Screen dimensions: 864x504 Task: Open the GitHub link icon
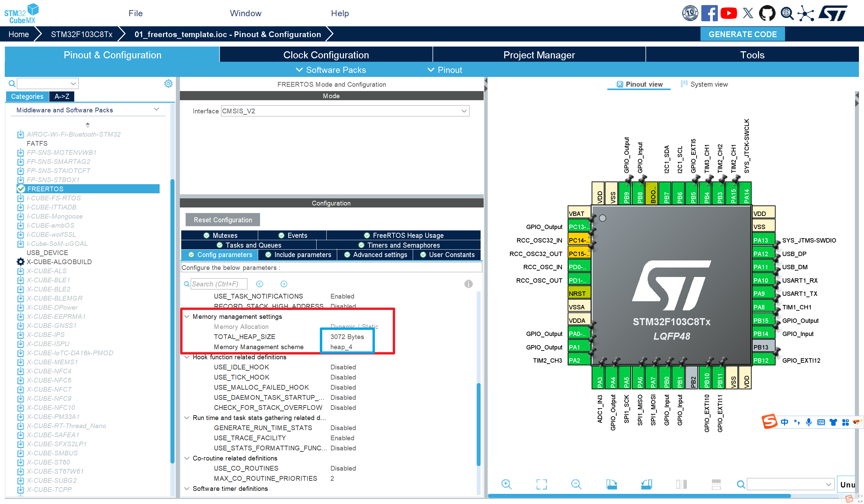pyautogui.click(x=766, y=13)
